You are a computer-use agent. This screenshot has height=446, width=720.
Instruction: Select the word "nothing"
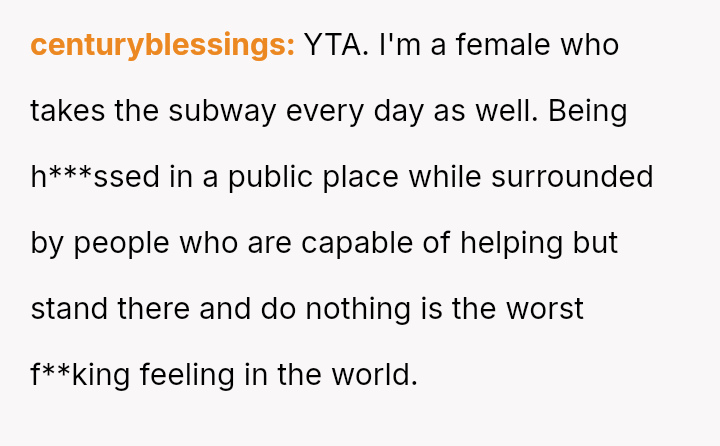pyautogui.click(x=358, y=310)
